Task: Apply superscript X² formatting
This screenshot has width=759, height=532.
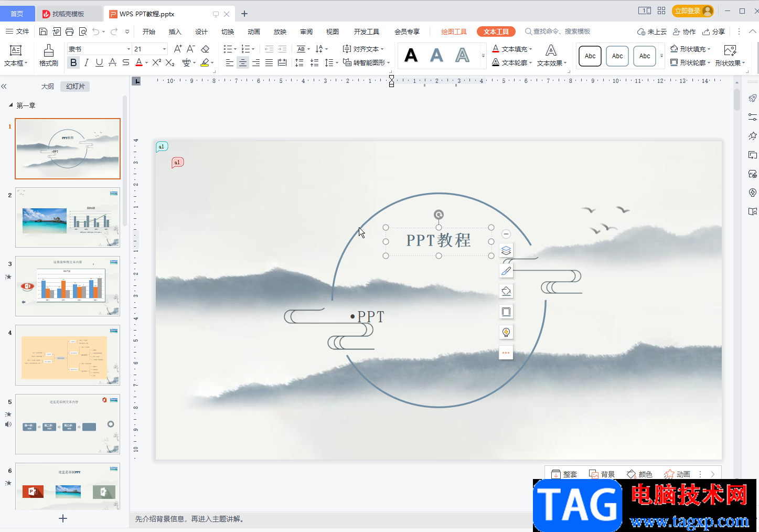Action: tap(156, 62)
